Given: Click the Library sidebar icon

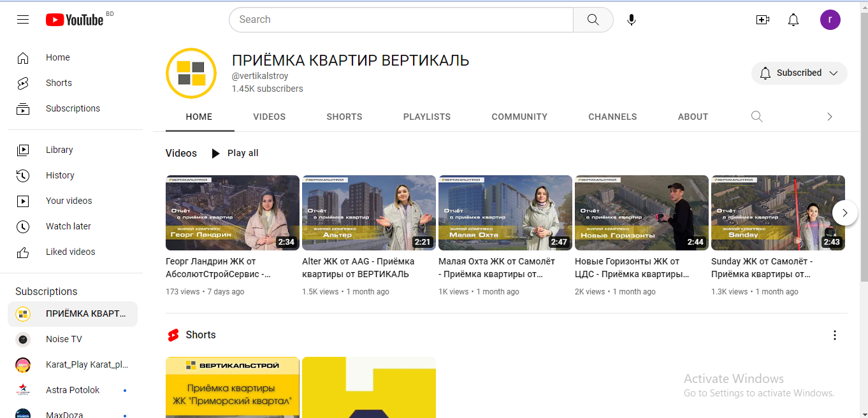Looking at the screenshot, I should (23, 150).
